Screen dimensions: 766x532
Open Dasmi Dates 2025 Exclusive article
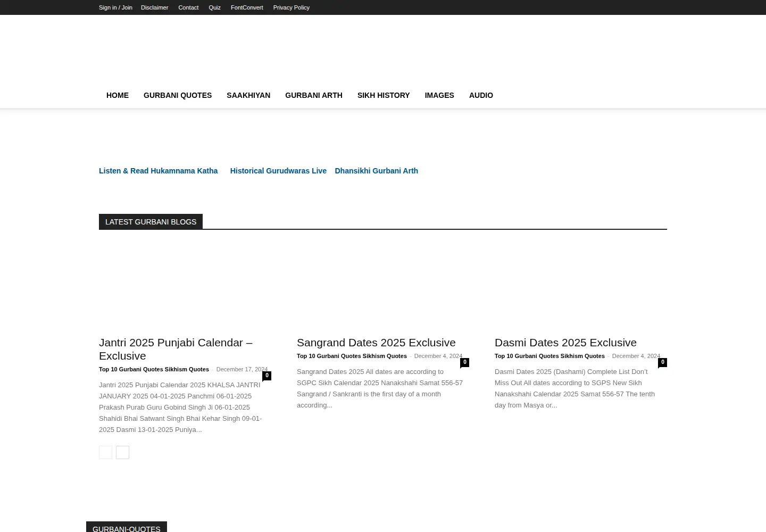pyautogui.click(x=565, y=343)
